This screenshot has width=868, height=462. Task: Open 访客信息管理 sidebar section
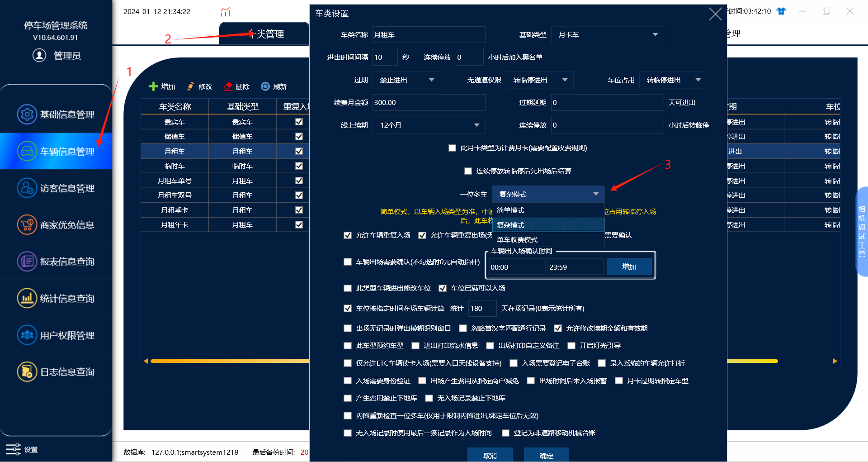tap(56, 188)
